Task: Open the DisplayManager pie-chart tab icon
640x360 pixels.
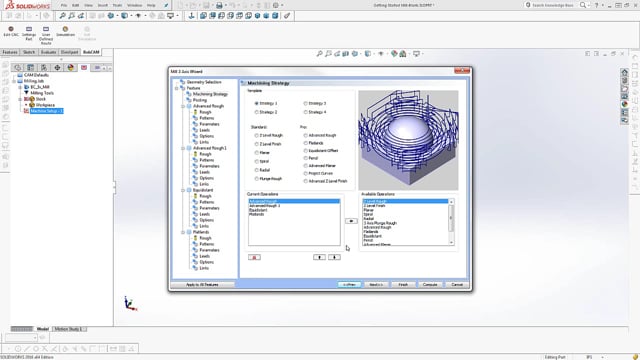Action: [71, 67]
